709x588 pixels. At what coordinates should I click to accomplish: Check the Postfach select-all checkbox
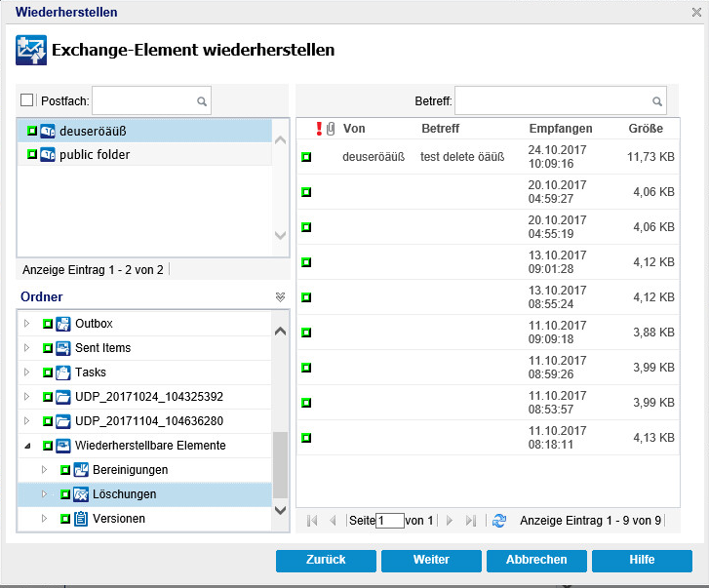click(26, 100)
